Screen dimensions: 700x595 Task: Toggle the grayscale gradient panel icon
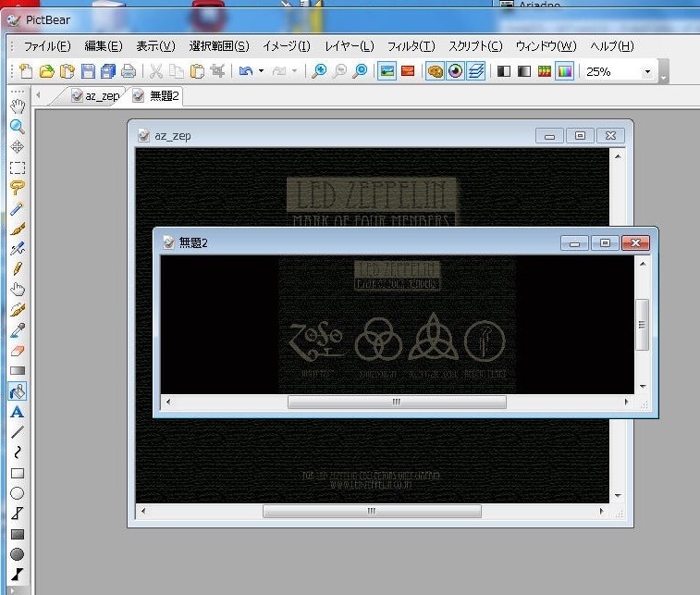(x=524, y=71)
